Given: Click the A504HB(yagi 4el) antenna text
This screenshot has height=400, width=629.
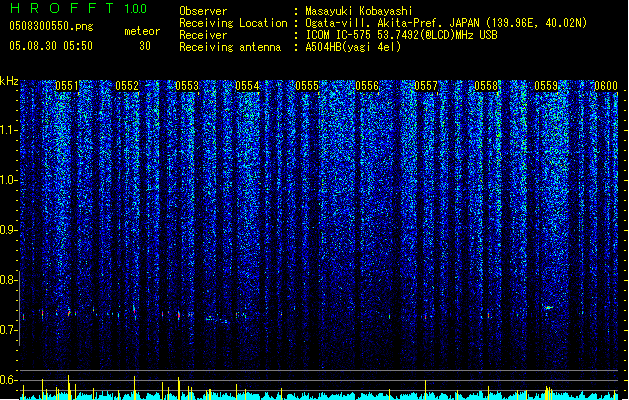Looking at the screenshot, I should tap(353, 47).
